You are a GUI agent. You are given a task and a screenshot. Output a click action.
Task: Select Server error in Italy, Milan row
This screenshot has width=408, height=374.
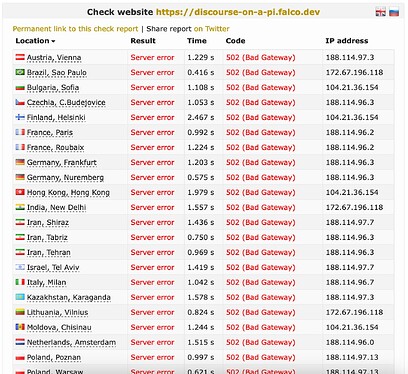(x=152, y=283)
